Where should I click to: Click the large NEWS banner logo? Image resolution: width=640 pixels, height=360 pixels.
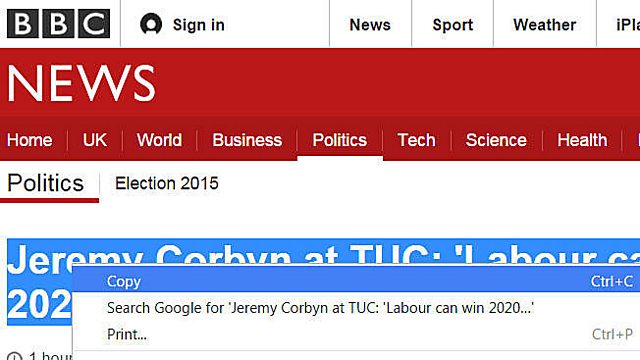click(81, 83)
